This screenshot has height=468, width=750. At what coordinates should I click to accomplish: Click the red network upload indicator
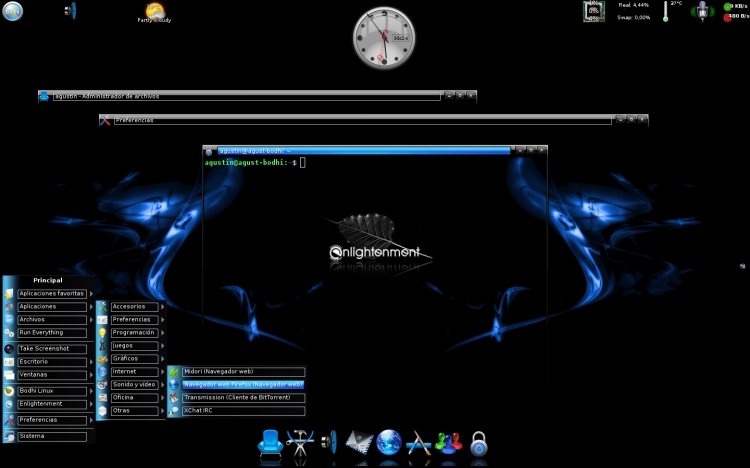(x=728, y=17)
